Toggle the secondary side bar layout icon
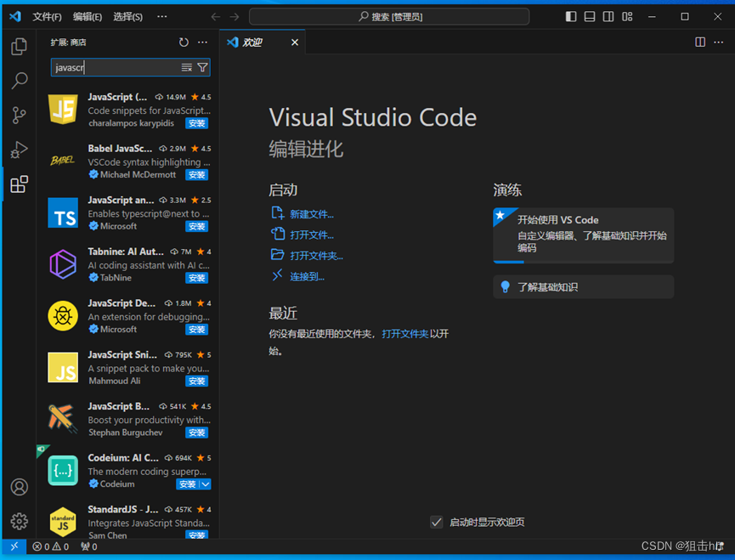This screenshot has width=735, height=560. point(608,17)
